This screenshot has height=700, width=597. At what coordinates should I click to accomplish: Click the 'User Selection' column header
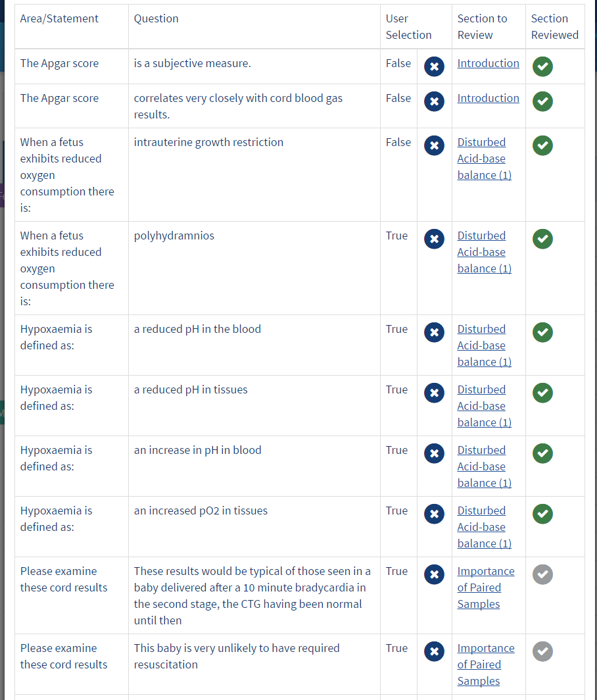point(408,27)
